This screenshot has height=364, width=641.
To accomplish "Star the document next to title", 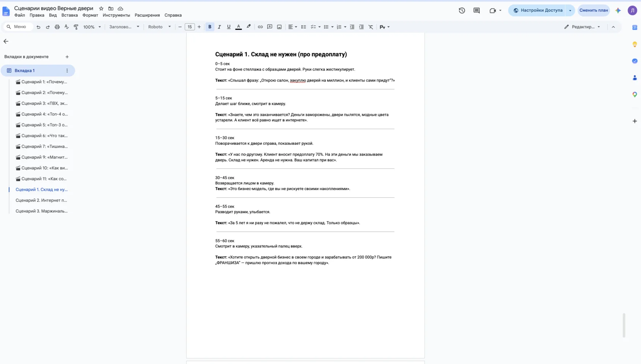I will pos(101,8).
